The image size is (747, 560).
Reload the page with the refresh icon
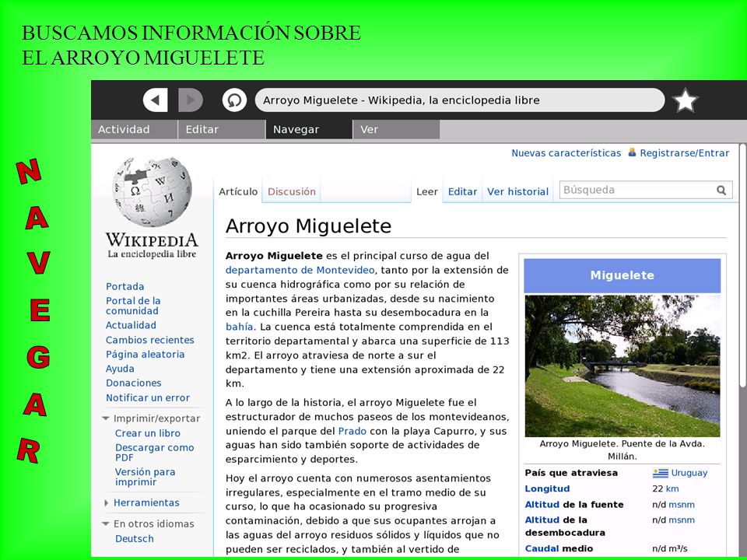[234, 100]
